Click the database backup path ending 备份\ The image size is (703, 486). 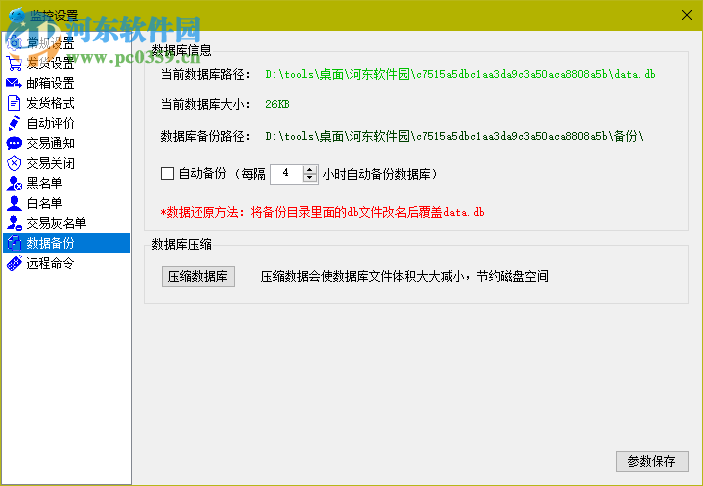(x=454, y=136)
